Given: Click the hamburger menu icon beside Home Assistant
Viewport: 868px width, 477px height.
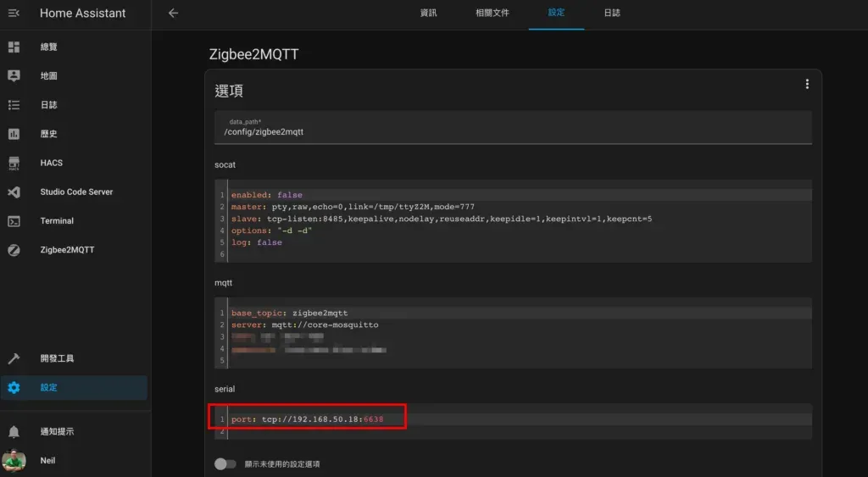Looking at the screenshot, I should (x=14, y=14).
